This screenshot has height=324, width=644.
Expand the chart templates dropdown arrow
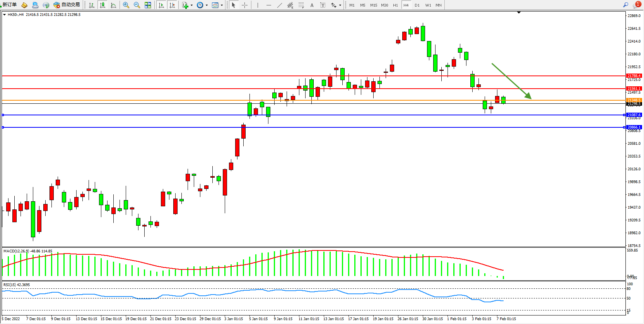[222, 5]
